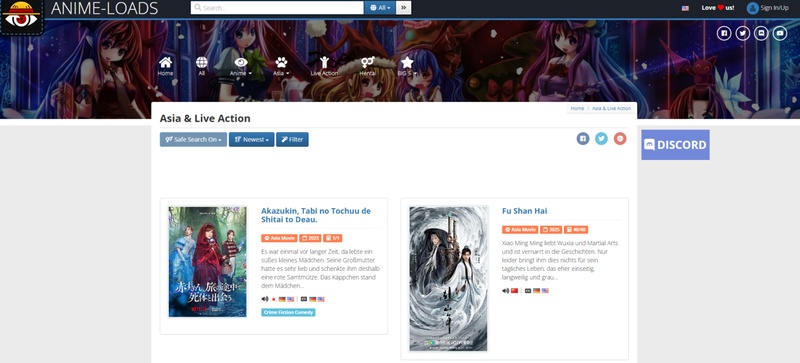Share via the red circle icon
Screen dimensions: 800x363
620,138
